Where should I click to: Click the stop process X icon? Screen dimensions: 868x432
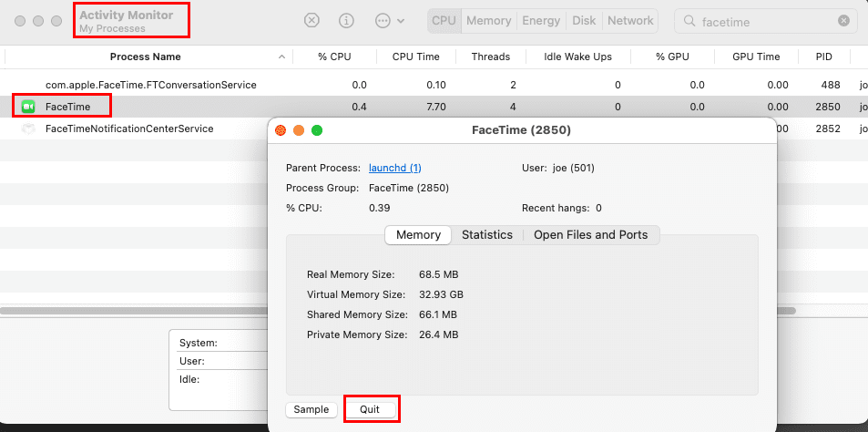tap(311, 20)
